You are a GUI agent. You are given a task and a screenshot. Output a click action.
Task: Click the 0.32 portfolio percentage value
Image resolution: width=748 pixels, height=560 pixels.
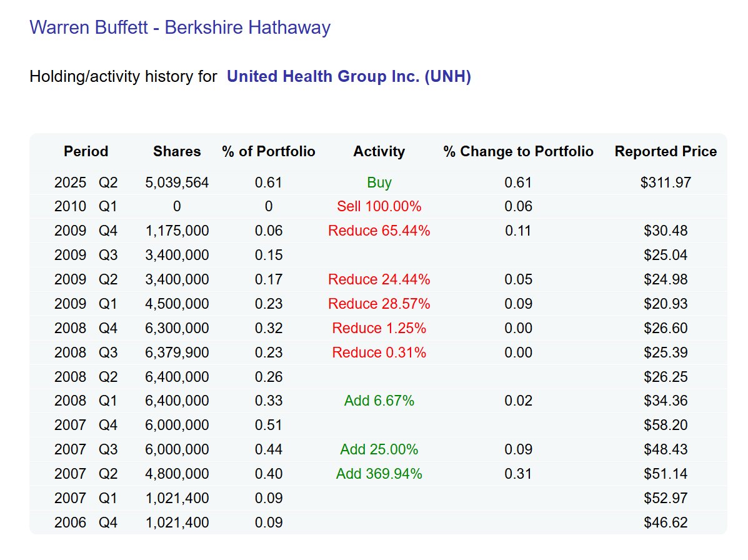tap(269, 328)
